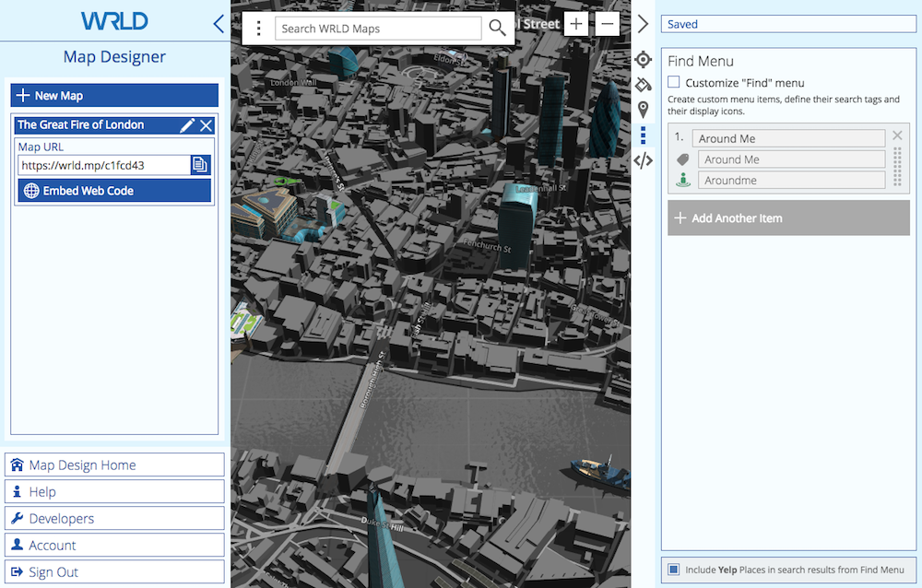Toggle Include Yelp Places checkbox

674,570
